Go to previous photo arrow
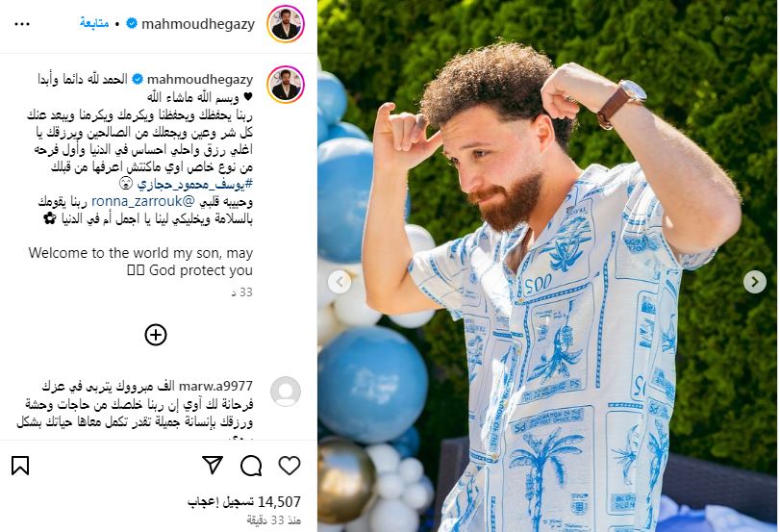The height and width of the screenshot is (532, 780). point(340,282)
